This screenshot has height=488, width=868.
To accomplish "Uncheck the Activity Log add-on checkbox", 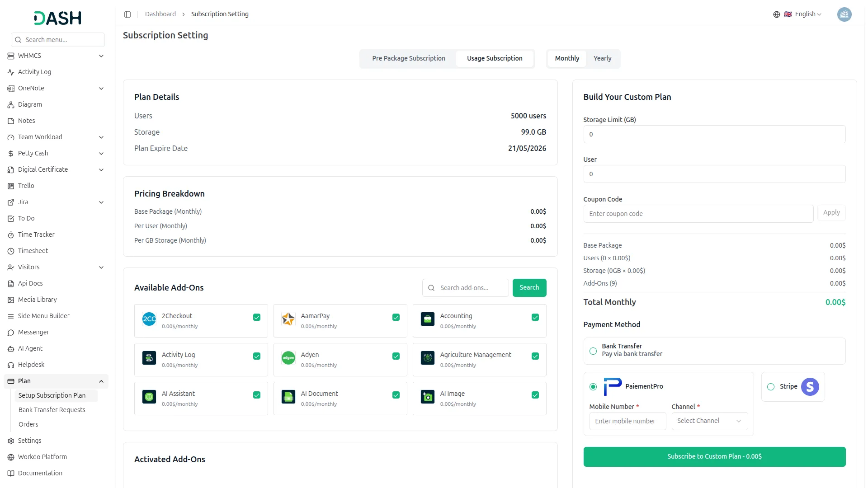I will click(257, 356).
